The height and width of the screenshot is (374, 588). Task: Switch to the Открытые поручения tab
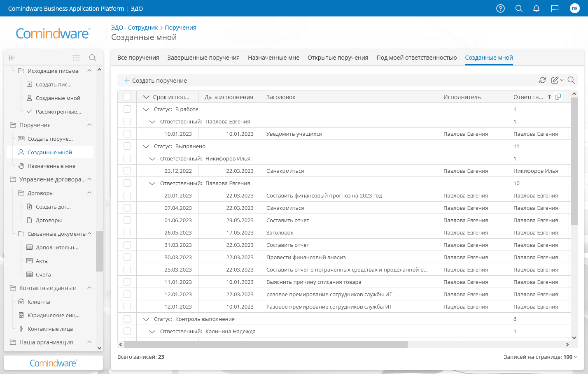coord(338,58)
